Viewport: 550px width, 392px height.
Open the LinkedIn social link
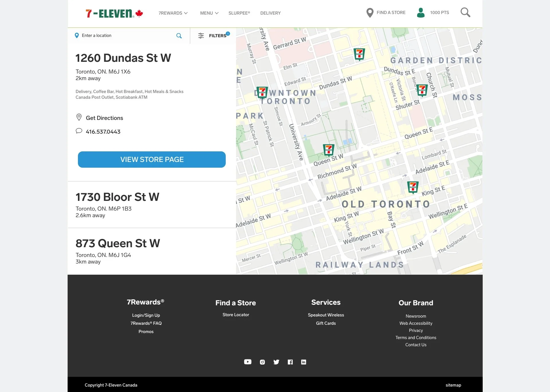point(304,362)
